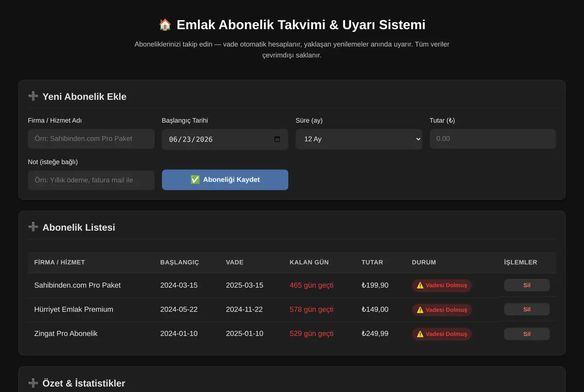Click the due date 2025-01-10

(244, 334)
